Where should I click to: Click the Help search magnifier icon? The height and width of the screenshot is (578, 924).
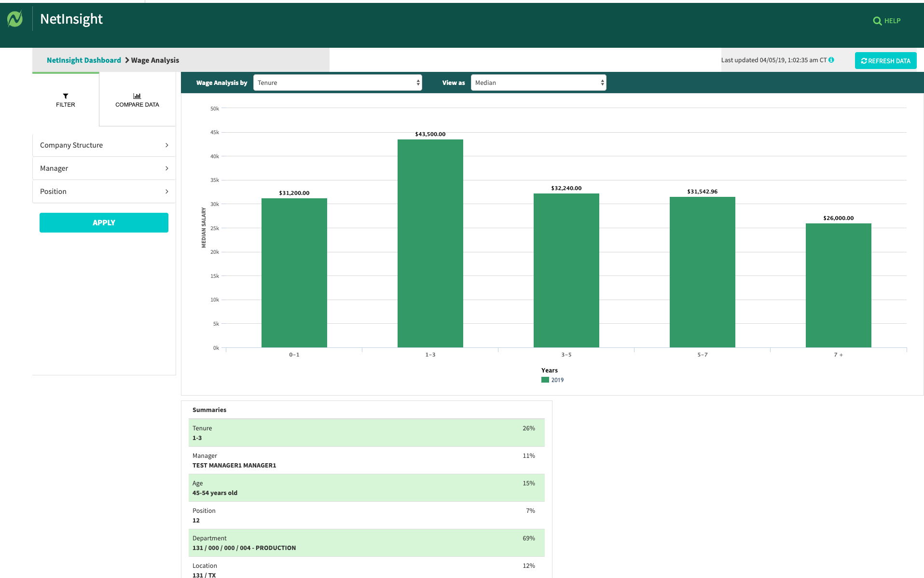tap(877, 21)
